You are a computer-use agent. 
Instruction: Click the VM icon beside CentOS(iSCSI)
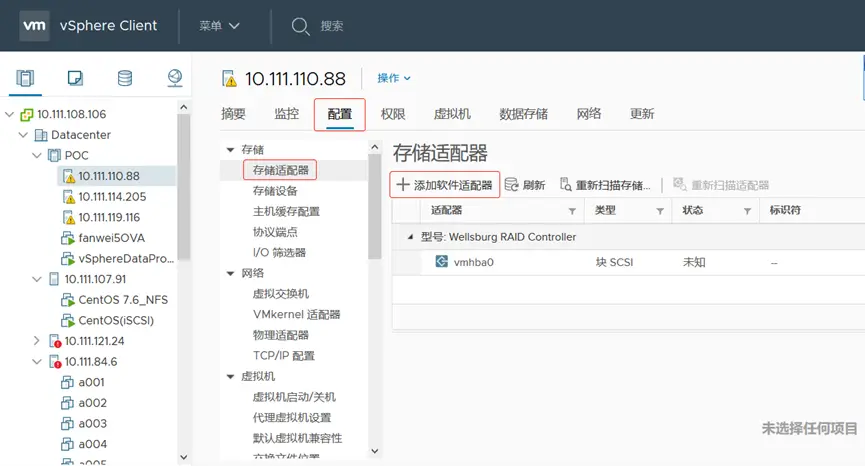[67, 320]
